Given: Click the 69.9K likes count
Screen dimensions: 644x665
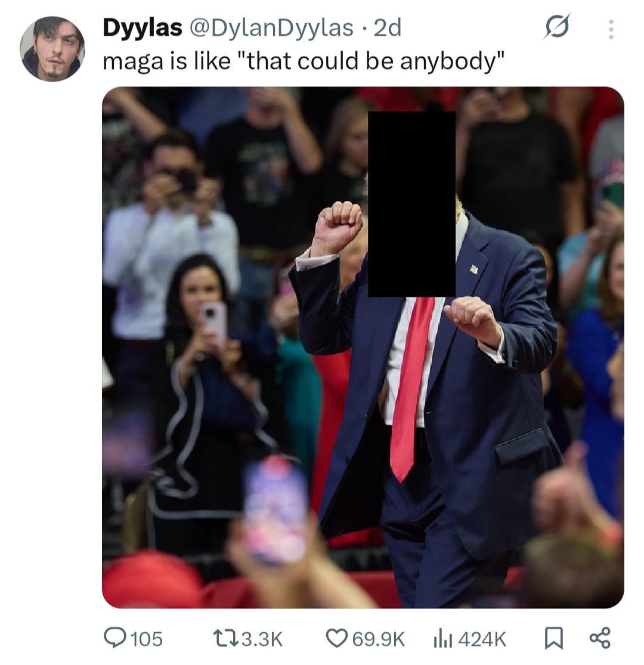Looking at the screenshot, I should pyautogui.click(x=378, y=639).
